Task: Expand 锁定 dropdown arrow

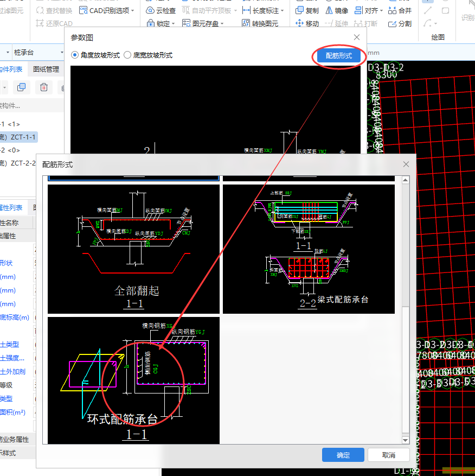Action: 173,23
